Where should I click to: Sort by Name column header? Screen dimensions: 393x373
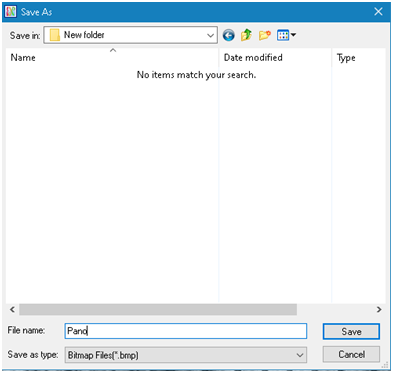click(112, 57)
